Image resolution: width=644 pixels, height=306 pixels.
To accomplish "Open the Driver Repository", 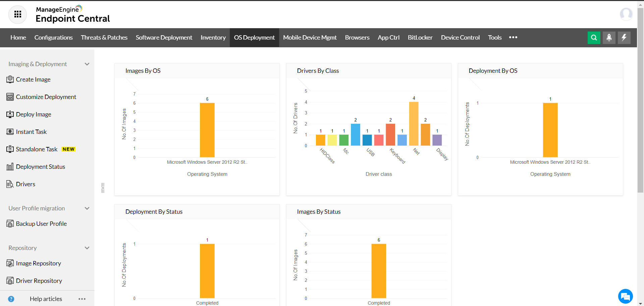I will point(39,280).
